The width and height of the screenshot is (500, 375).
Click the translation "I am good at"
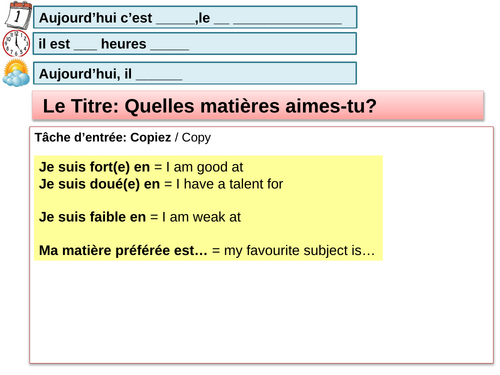coord(204,167)
